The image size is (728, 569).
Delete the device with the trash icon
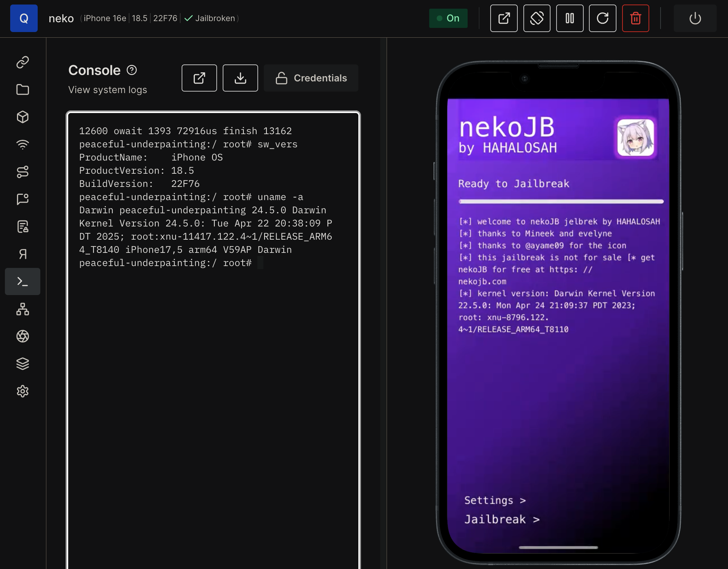(x=635, y=18)
